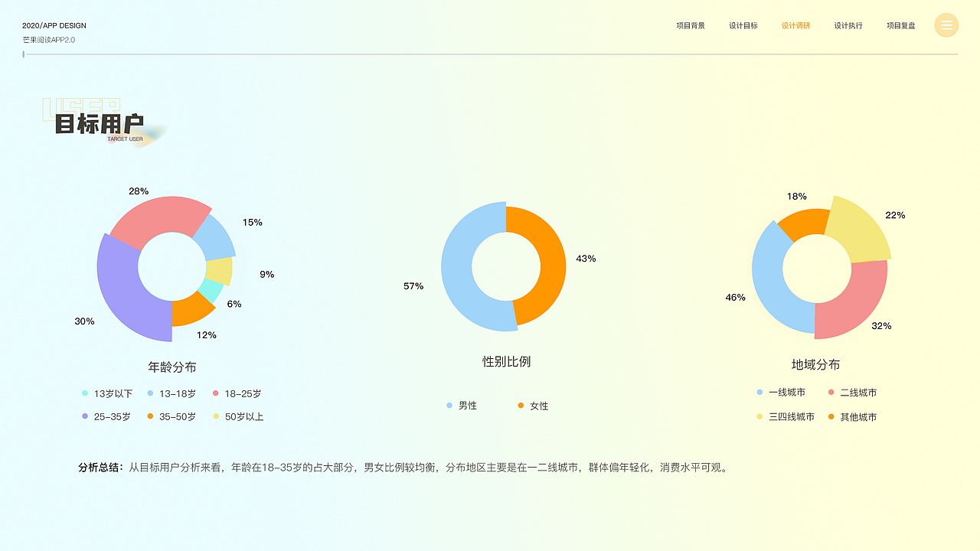980x551 pixels.
Task: Open the 设计目标 page
Action: [743, 25]
